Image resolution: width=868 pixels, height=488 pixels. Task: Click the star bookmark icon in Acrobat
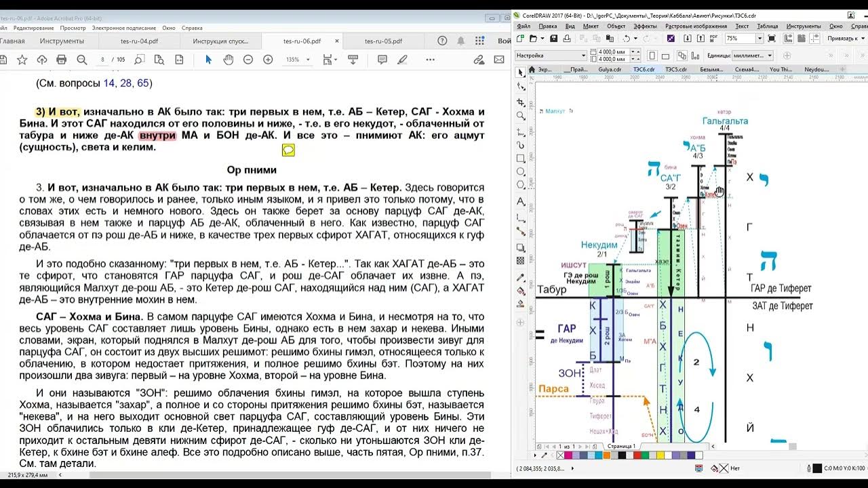[x=22, y=60]
